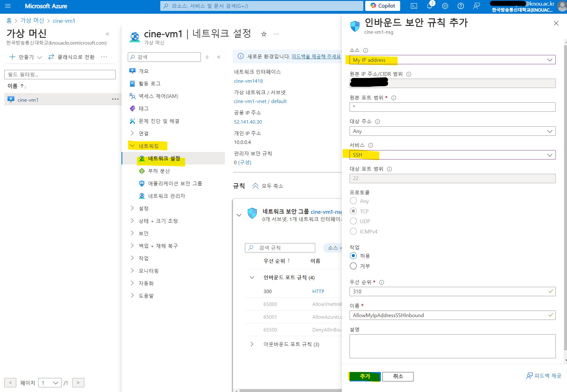Viewport: 567px width, 392px height.
Task: Open more options next to 클래식으로 전환
Action: point(104,57)
